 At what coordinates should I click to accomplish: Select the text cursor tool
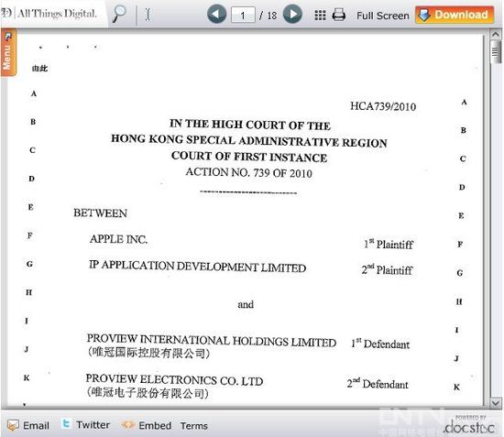tap(148, 15)
